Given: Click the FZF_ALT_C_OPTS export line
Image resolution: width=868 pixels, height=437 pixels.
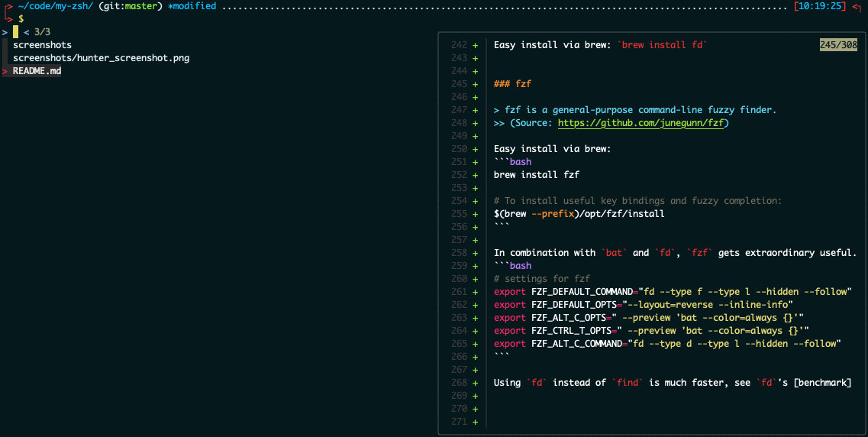Looking at the screenshot, I should 648,317.
